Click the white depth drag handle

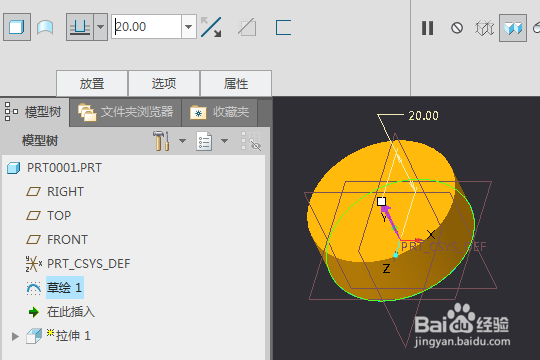(x=381, y=202)
